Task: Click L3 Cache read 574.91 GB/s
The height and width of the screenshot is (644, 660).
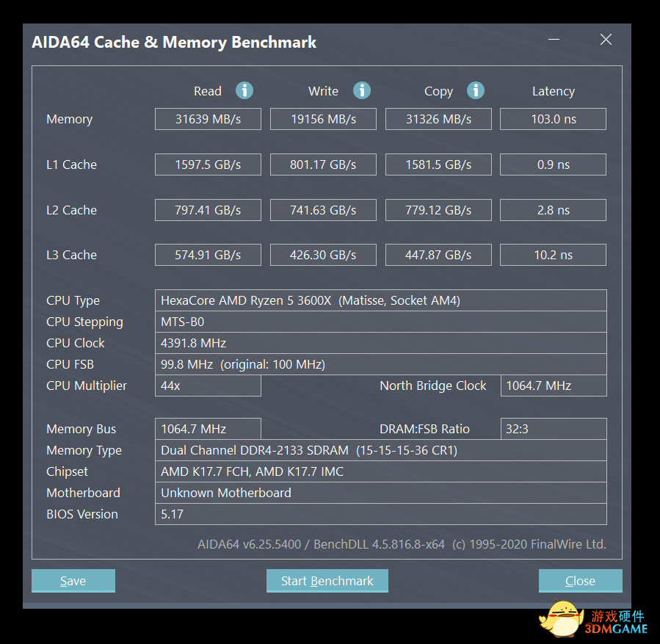Action: [x=208, y=255]
